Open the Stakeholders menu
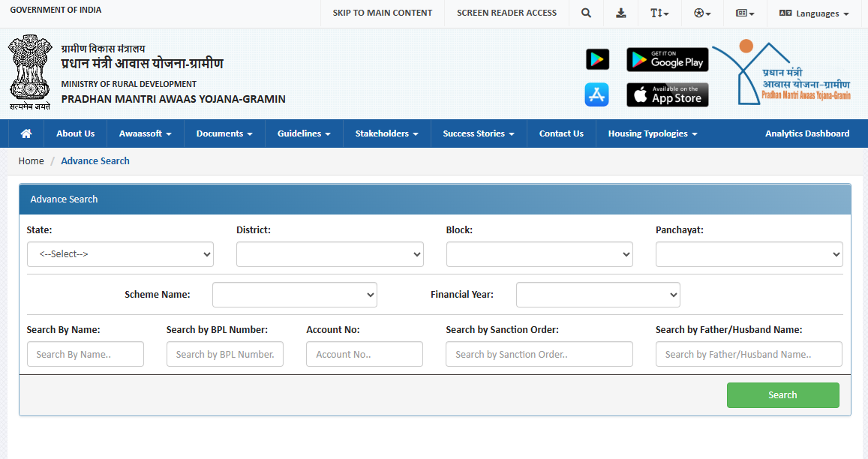 click(386, 133)
